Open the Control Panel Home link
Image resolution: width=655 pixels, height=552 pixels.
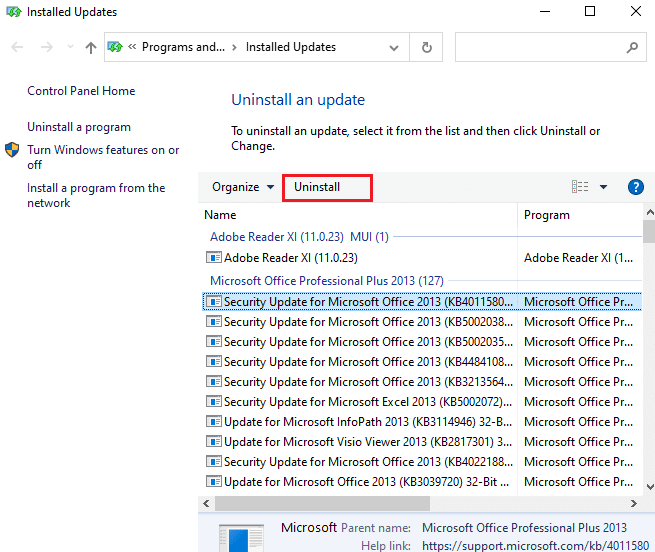click(x=81, y=91)
